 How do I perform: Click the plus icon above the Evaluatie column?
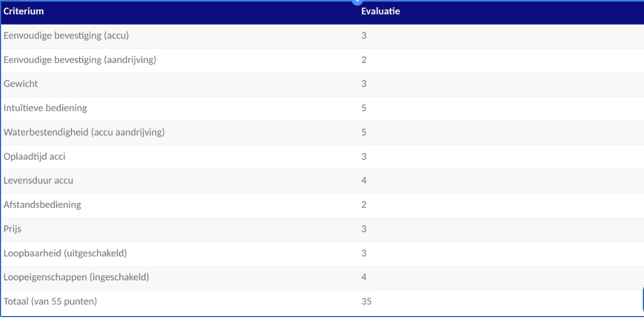pos(357,2)
